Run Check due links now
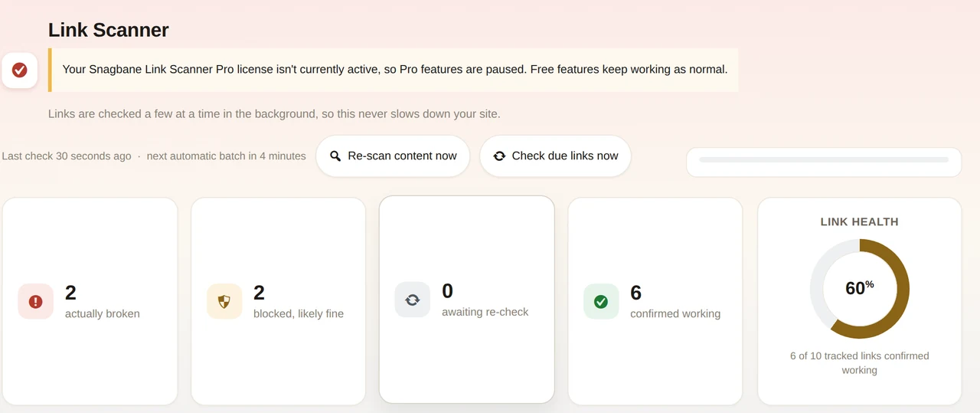 [555, 156]
